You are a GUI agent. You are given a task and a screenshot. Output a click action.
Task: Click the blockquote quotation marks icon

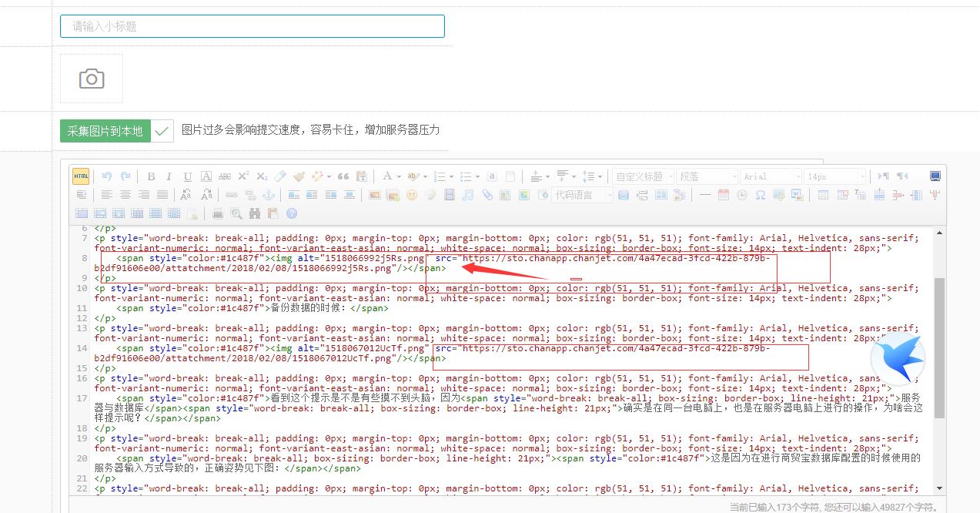tap(343, 176)
